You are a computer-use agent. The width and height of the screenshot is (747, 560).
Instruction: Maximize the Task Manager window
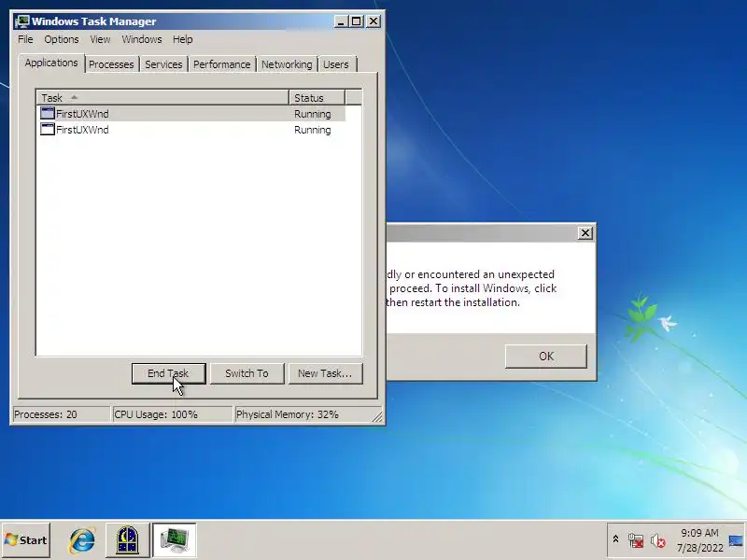357,21
